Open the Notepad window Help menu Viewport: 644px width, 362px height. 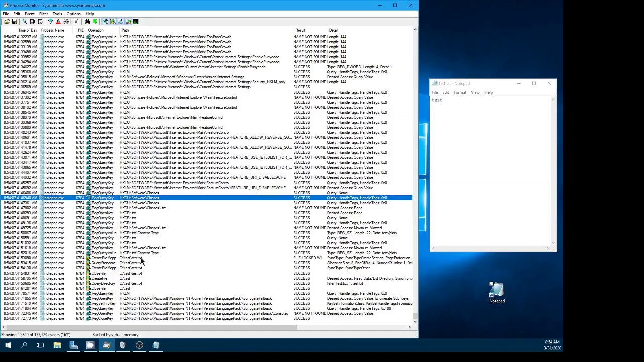[x=489, y=92]
